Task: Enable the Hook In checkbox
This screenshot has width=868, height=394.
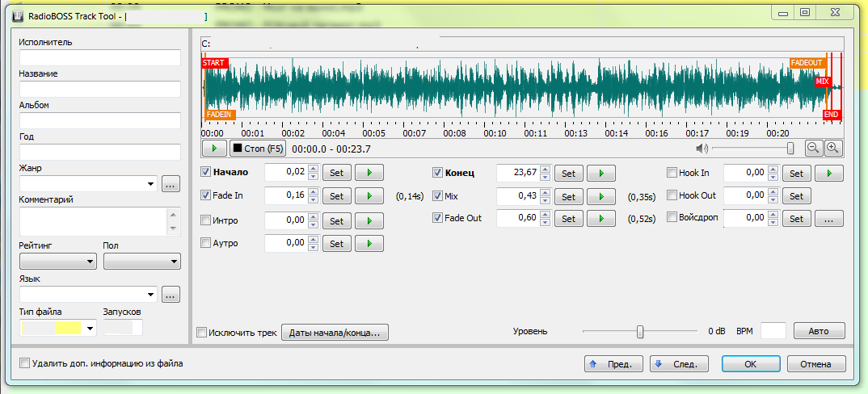Action: (x=672, y=173)
